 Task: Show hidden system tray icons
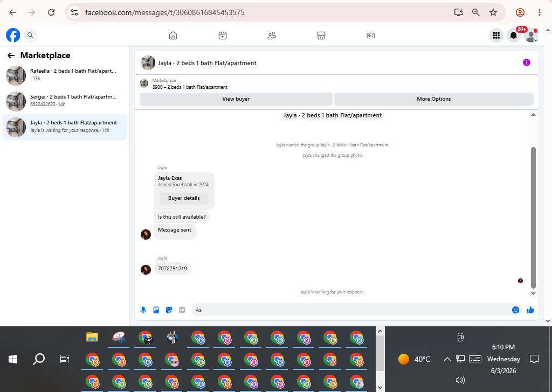[447, 359]
